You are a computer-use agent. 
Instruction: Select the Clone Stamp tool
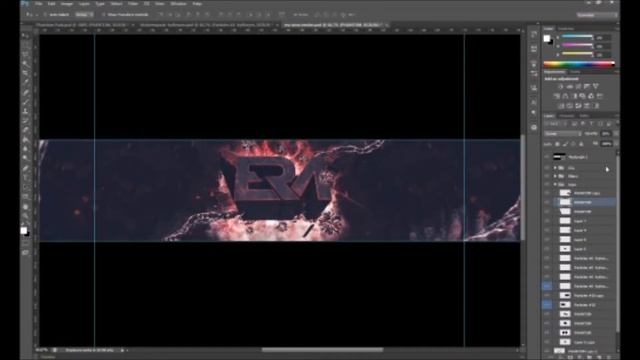pyautogui.click(x=26, y=111)
